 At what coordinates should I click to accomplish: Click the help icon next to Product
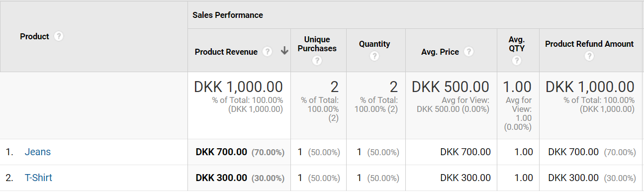pyautogui.click(x=59, y=36)
